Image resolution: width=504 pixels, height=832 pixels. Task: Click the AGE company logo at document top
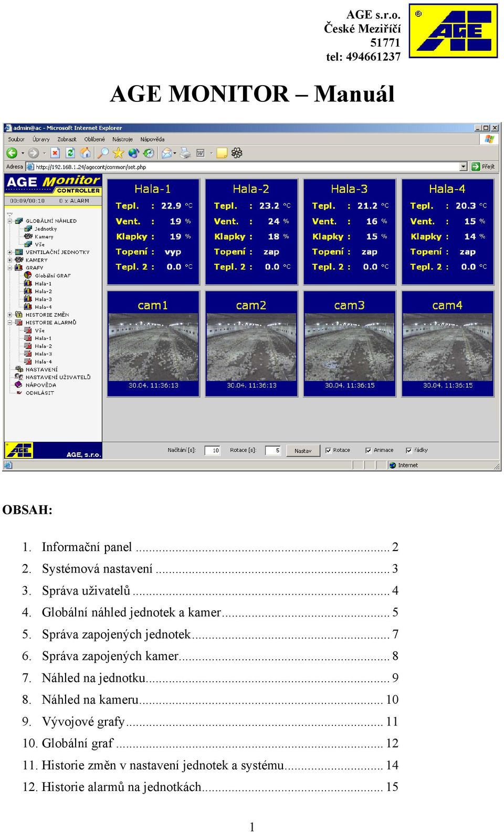pos(453,31)
